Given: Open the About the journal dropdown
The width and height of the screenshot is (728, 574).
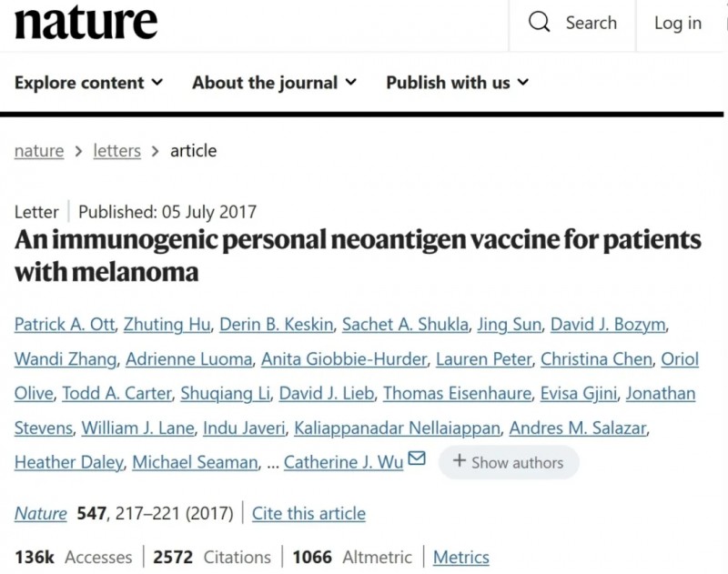Looking at the screenshot, I should coord(274,83).
